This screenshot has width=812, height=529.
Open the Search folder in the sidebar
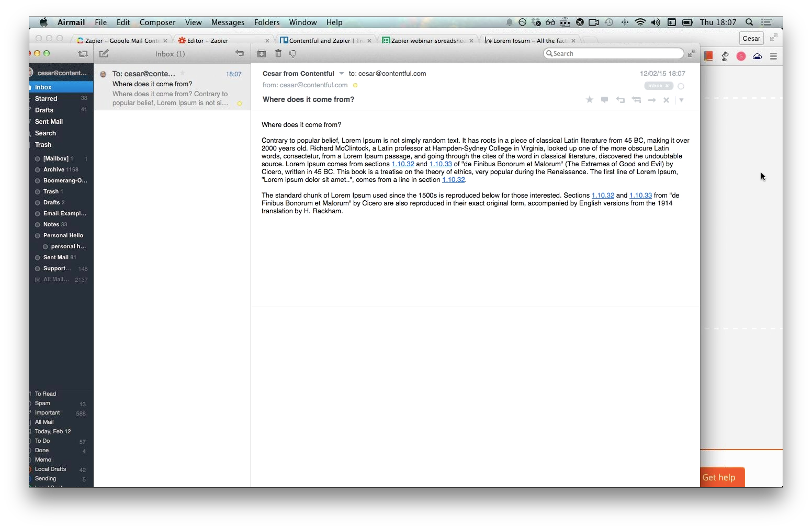tap(61, 133)
